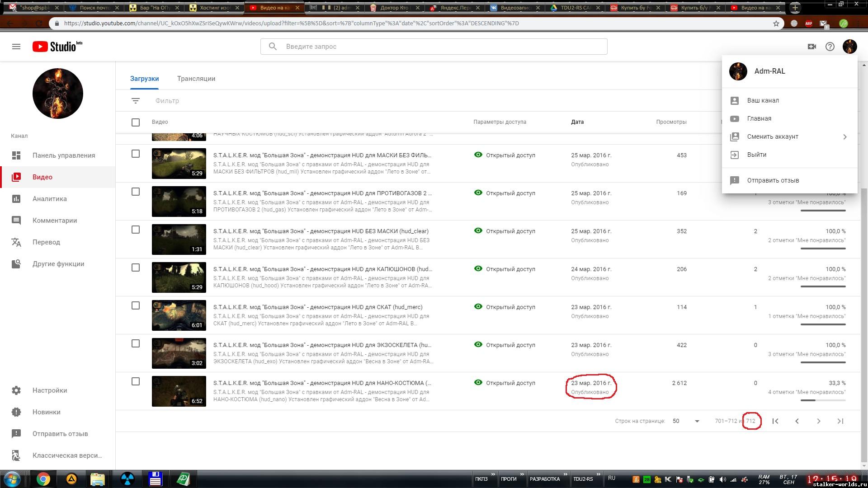Open Другие функции in the sidebar
868x488 pixels.
point(58,264)
